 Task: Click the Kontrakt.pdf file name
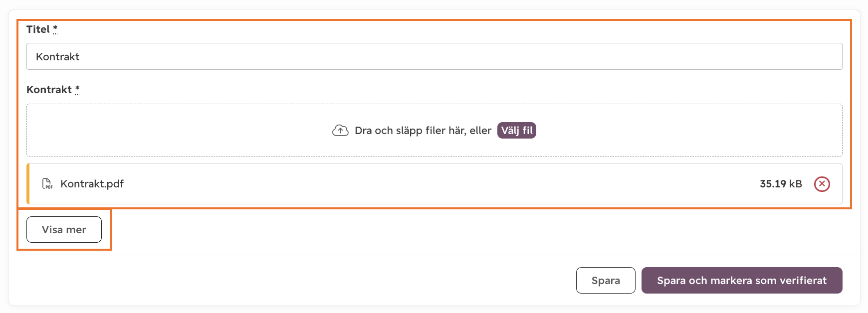coord(92,184)
